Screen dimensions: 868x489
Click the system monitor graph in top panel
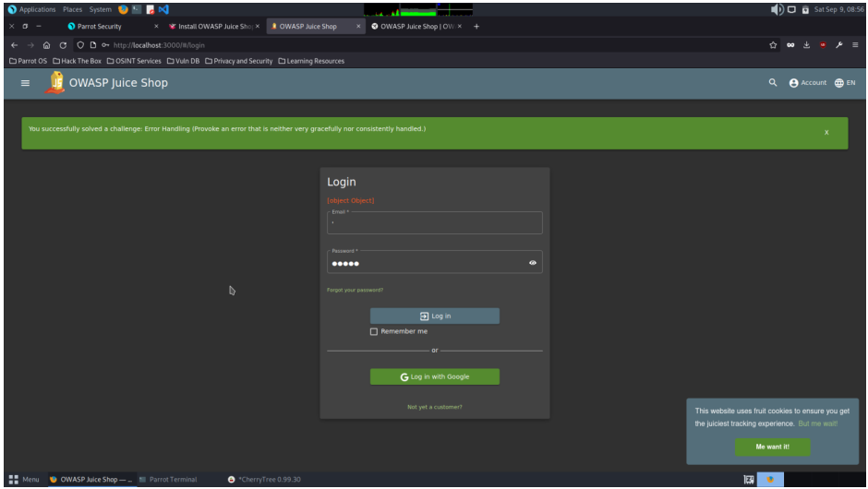418,9
